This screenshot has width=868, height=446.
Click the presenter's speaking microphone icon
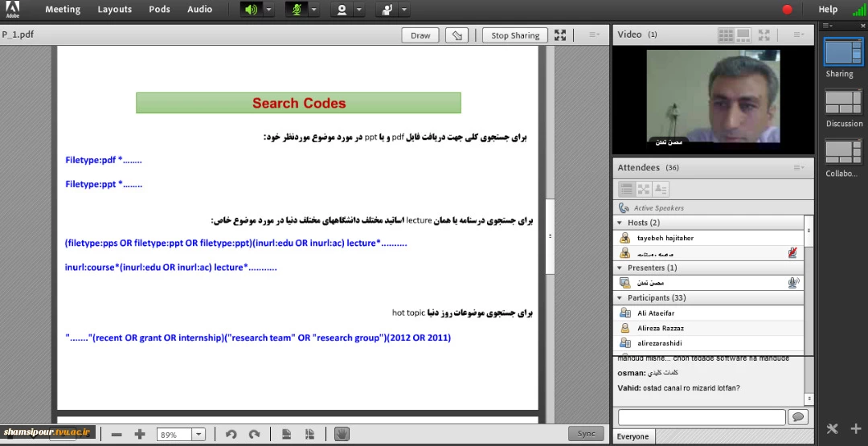click(793, 283)
